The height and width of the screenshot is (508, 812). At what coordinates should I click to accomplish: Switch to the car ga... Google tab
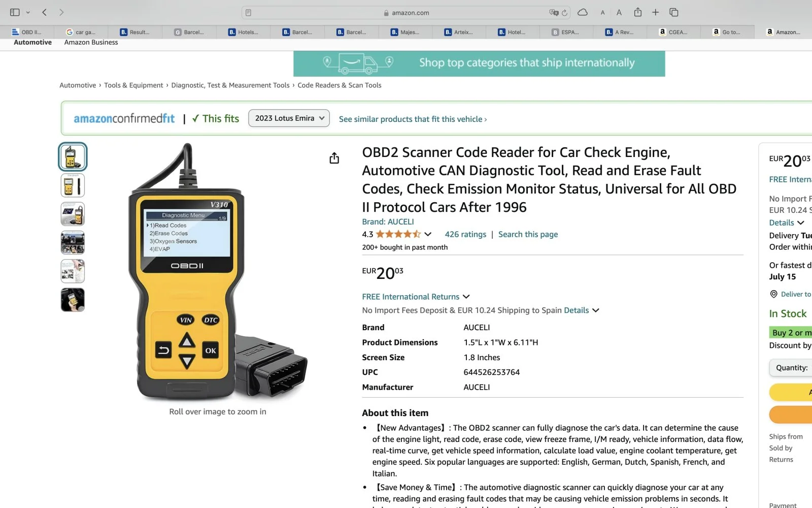[81, 32]
